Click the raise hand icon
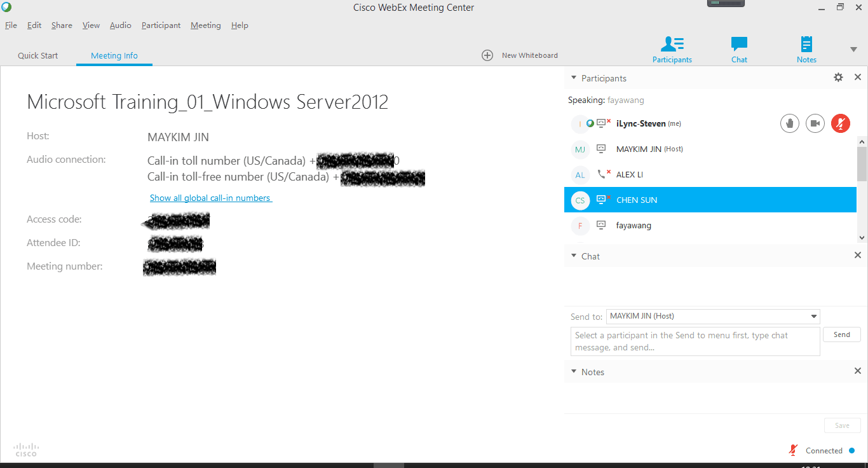 (790, 123)
